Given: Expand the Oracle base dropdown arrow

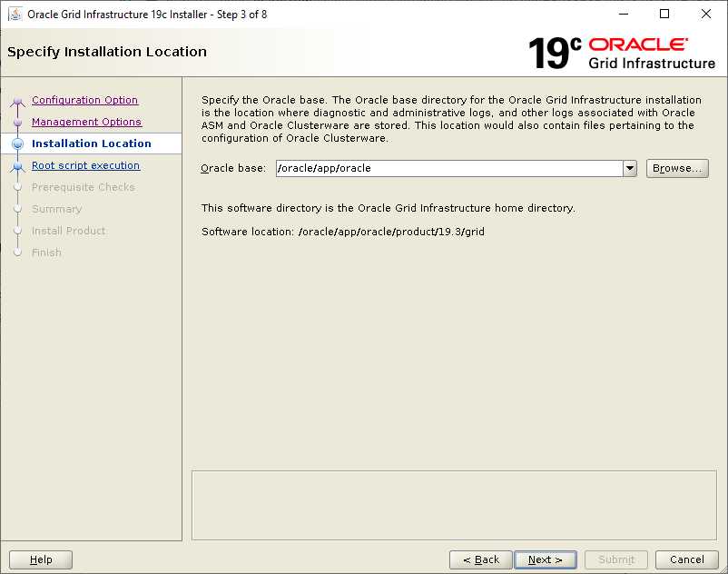Looking at the screenshot, I should 630,168.
